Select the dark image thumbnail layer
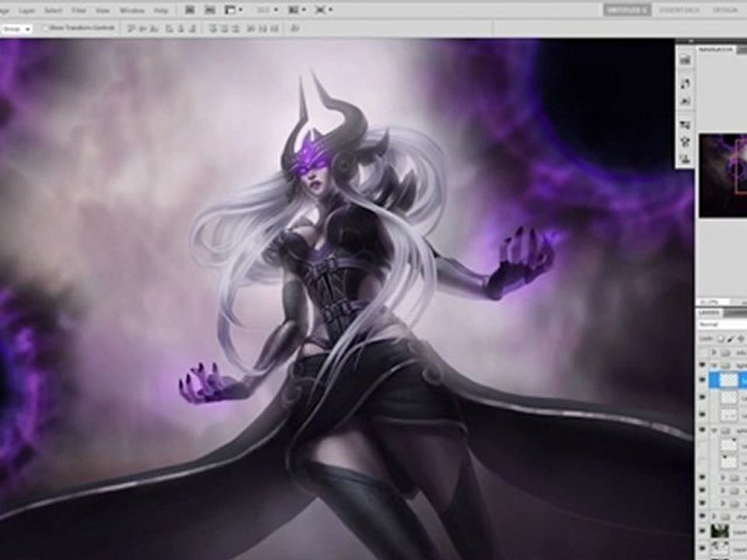The width and height of the screenshot is (747, 560). pos(720,531)
